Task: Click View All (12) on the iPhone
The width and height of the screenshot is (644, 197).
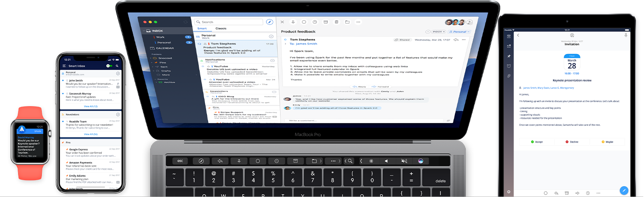Action: tap(91, 106)
